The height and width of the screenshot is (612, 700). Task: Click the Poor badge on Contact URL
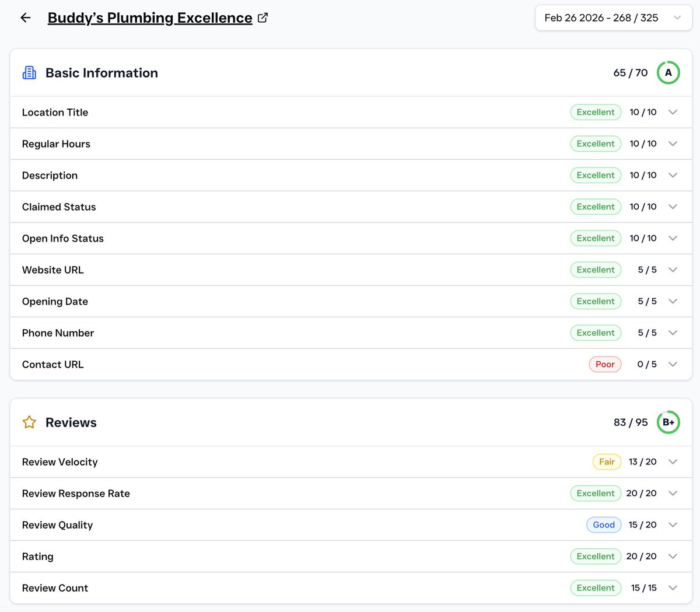605,364
